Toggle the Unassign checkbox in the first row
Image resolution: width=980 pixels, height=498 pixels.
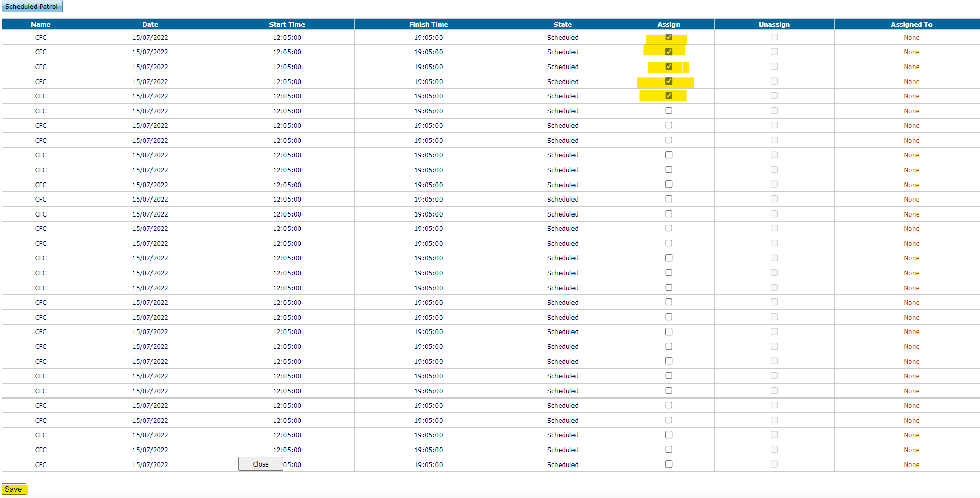(774, 37)
